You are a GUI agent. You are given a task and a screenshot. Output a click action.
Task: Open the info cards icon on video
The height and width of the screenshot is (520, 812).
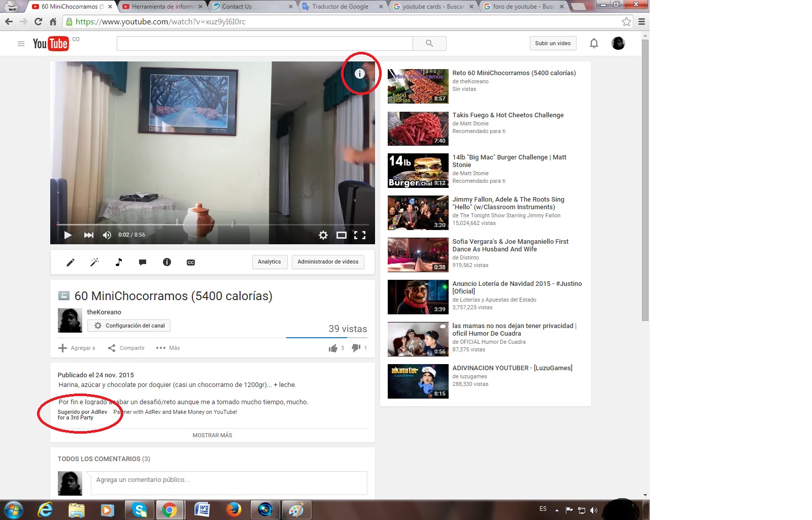click(x=360, y=74)
